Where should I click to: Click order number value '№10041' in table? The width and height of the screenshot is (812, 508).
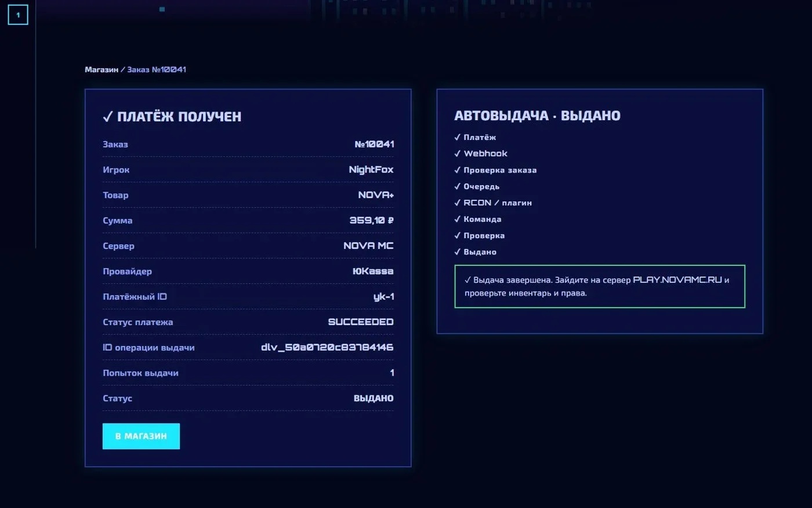coord(374,144)
